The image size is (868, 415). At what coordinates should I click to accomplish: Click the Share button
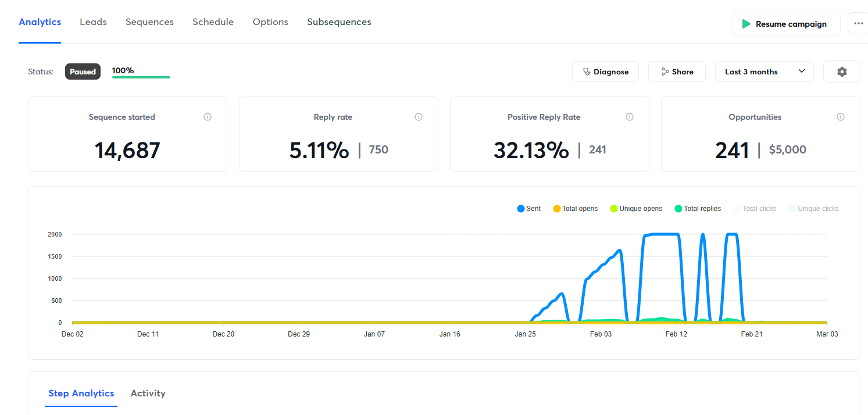[x=677, y=72]
